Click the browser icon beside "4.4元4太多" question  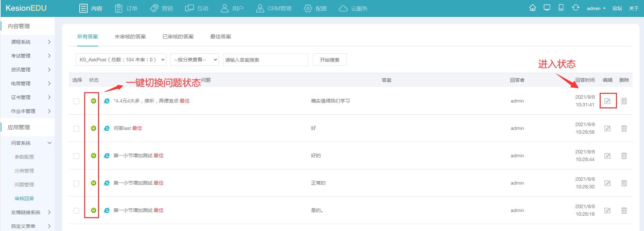[x=107, y=101]
